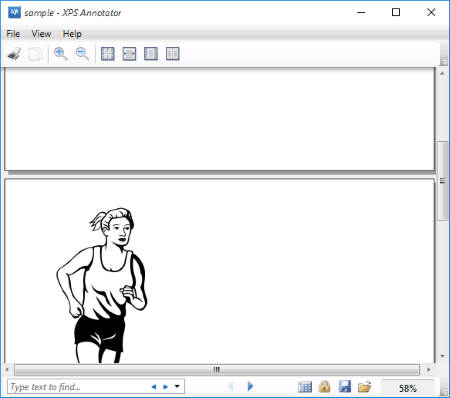Viewport: 450px width, 398px height.
Task: Click the padlock icon in status bar
Action: [x=324, y=387]
